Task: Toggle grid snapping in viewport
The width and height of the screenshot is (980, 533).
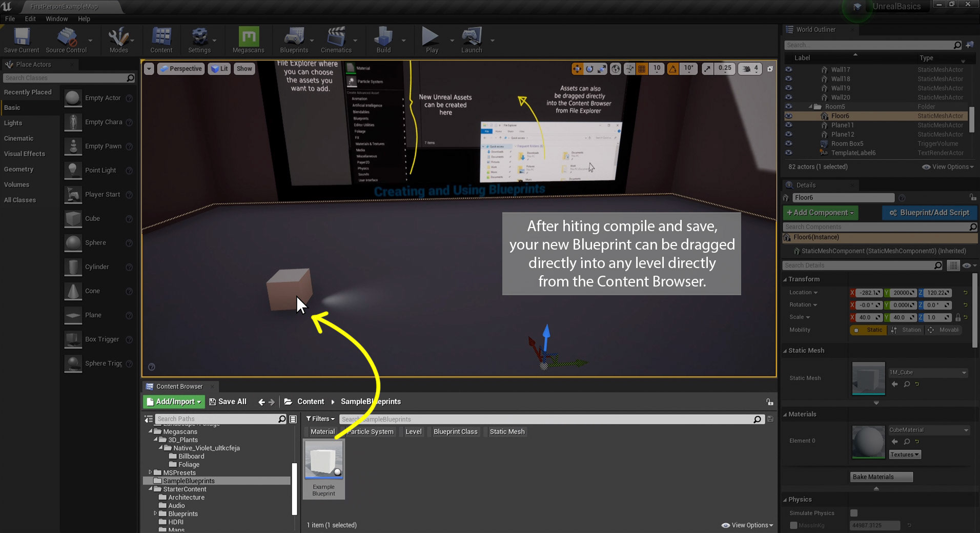Action: [641, 69]
